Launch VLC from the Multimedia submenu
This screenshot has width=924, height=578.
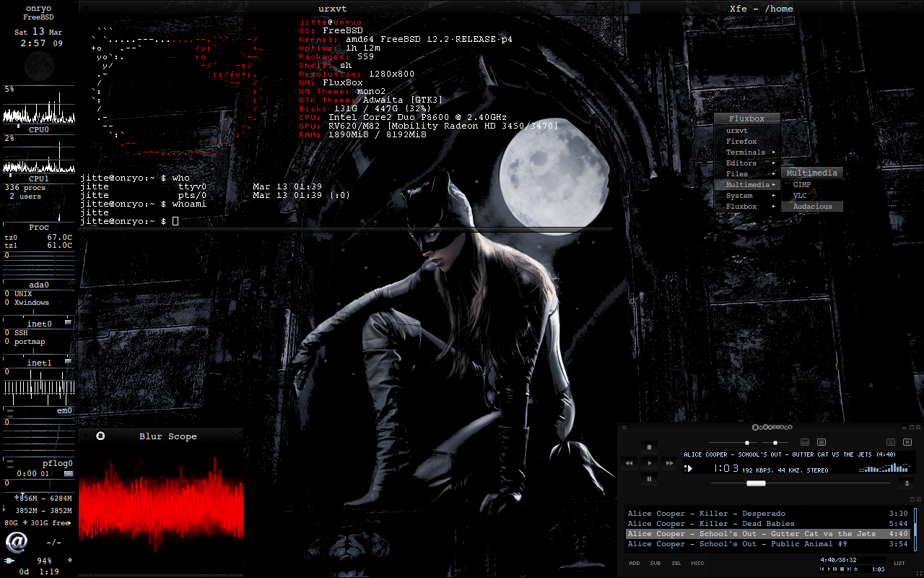[x=812, y=196]
